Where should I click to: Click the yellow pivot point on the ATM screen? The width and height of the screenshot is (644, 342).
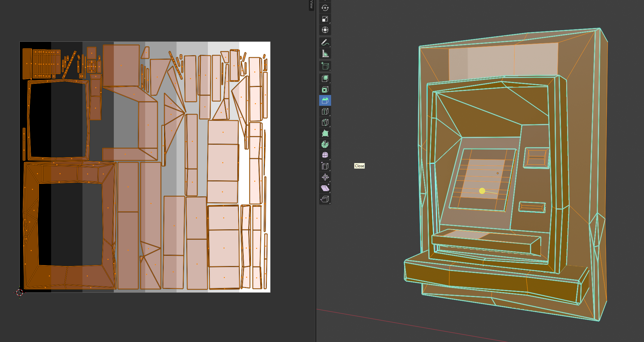point(482,190)
